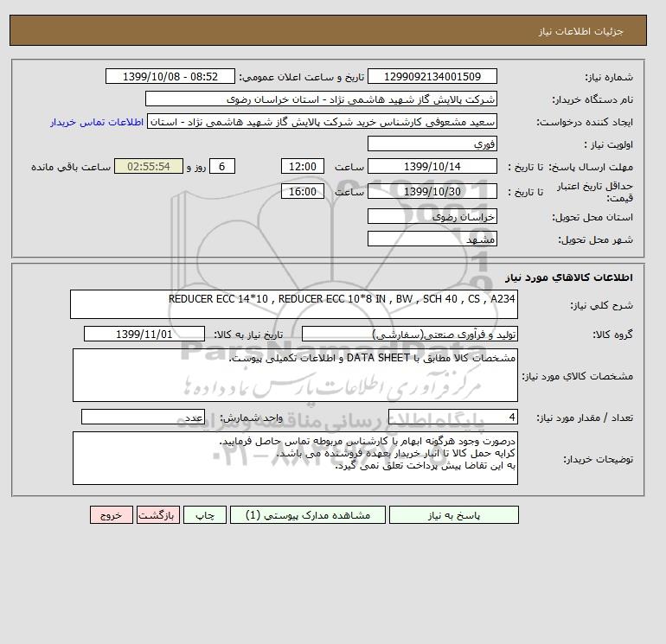Click the بازگشت back button
The height and width of the screenshot is (644, 666).
coord(158,515)
